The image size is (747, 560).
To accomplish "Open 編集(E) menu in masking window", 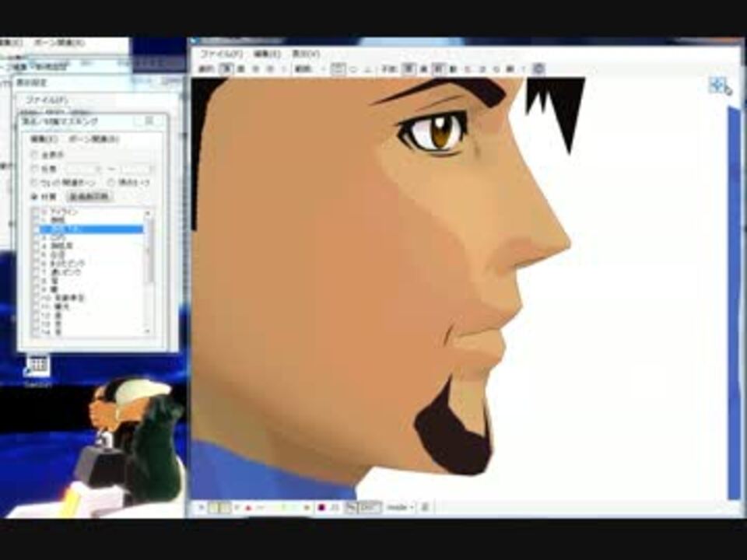I will 44,139.
